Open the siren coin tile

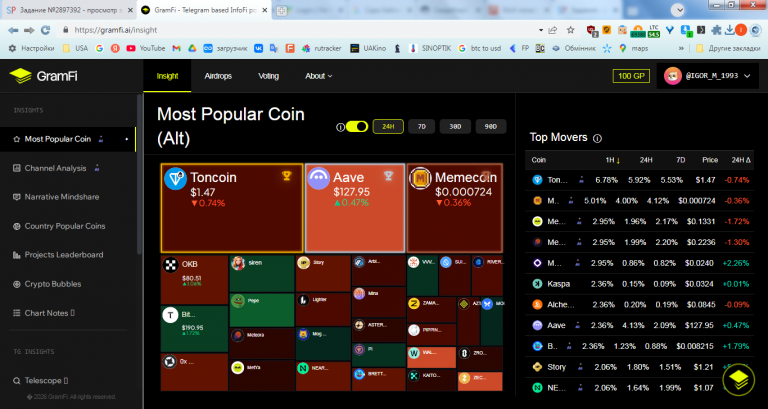[262, 273]
